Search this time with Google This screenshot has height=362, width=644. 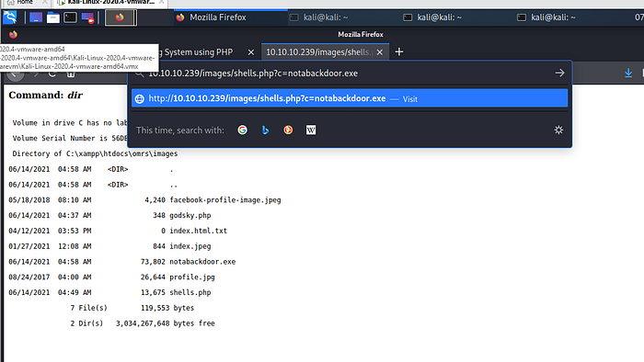point(242,130)
